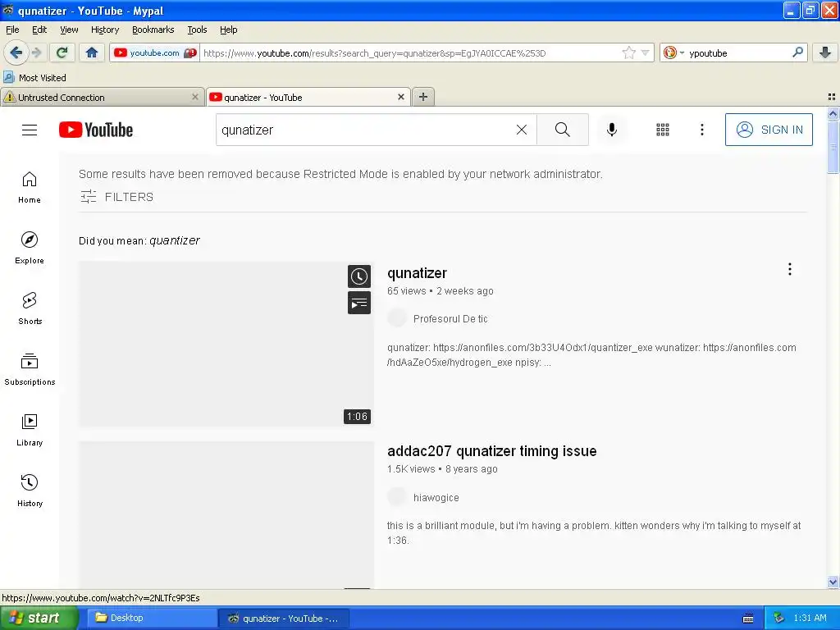Viewport: 840px width, 630px height.
Task: Close the Untrusted Connection tab
Action: [195, 97]
